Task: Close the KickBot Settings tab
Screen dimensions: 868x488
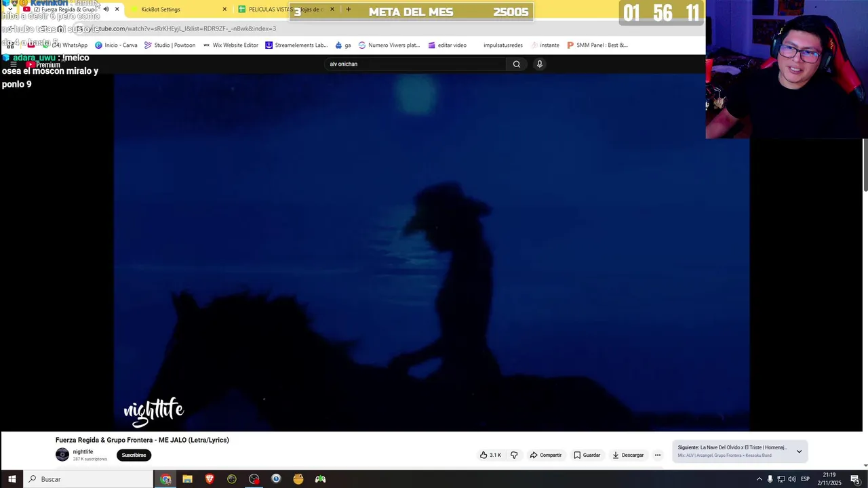Action: (x=224, y=9)
